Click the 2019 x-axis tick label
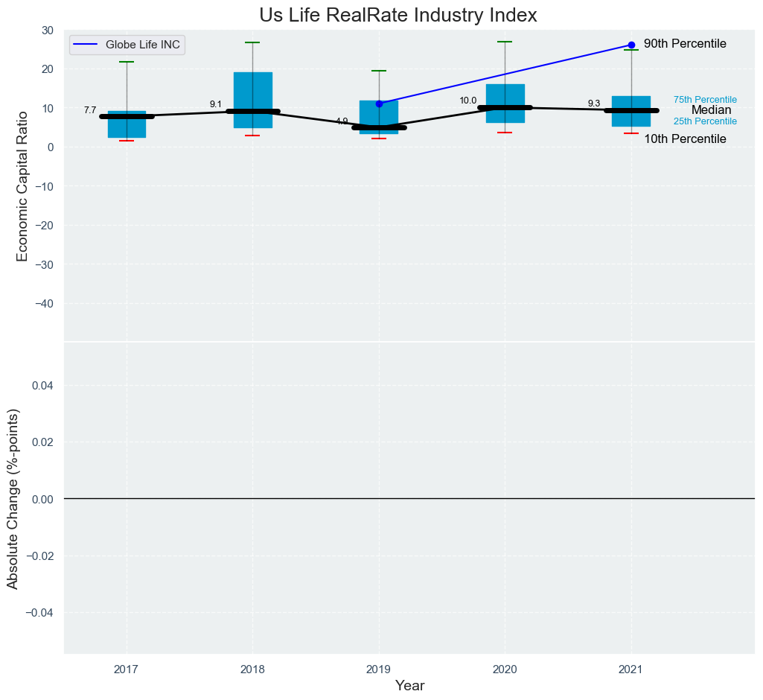 pos(379,670)
